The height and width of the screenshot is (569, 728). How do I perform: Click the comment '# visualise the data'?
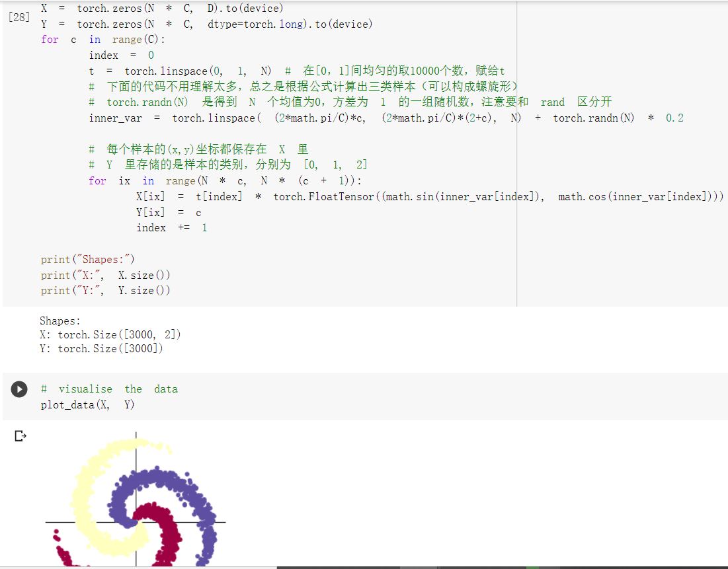109,389
